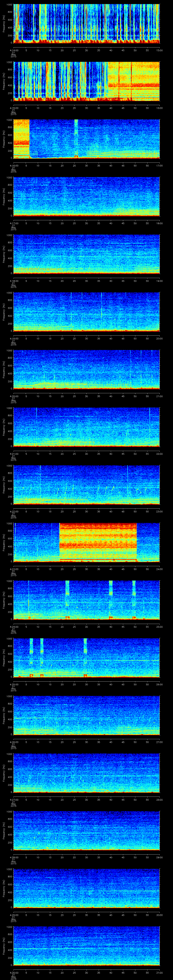Click the '4:21:00' start time label

14,454
